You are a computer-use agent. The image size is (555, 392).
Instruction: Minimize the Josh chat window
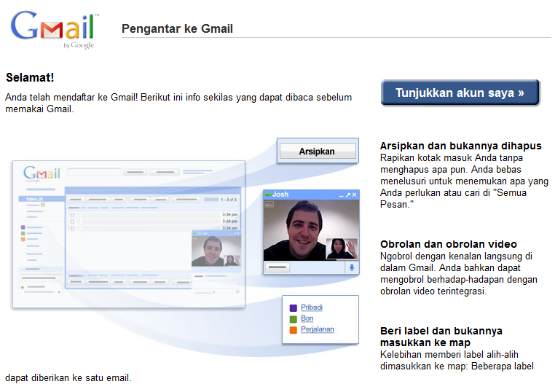tap(341, 195)
